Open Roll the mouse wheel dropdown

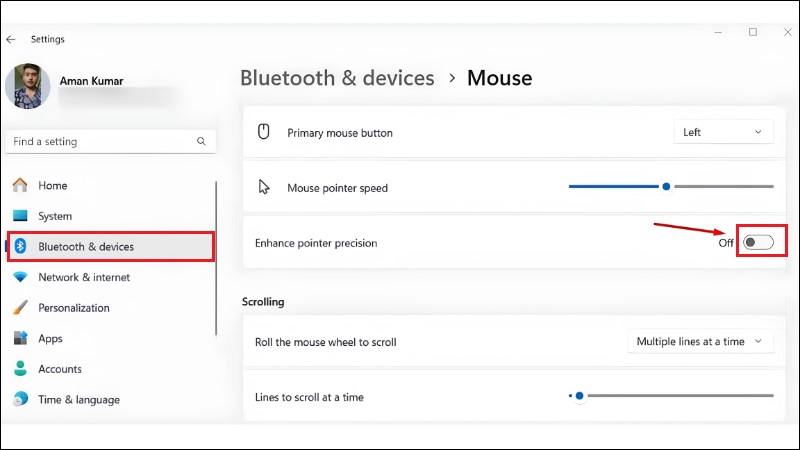701,341
